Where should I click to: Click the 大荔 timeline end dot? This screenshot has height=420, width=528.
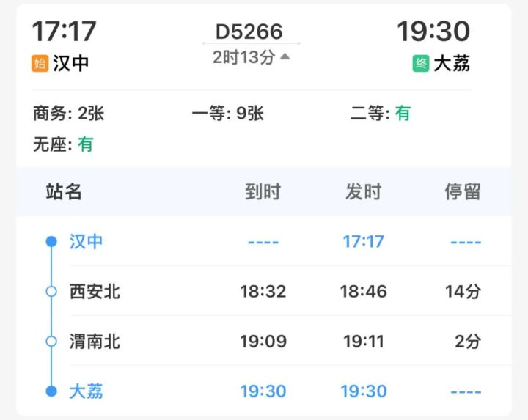tap(51, 391)
